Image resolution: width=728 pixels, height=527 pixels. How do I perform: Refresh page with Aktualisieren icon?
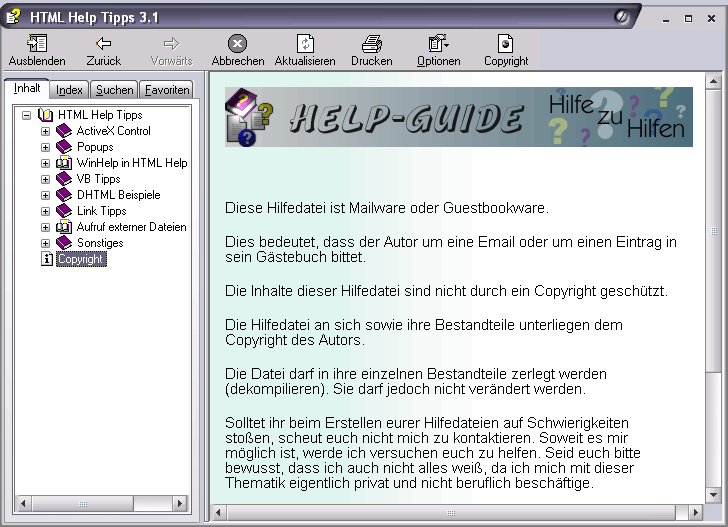click(x=305, y=44)
